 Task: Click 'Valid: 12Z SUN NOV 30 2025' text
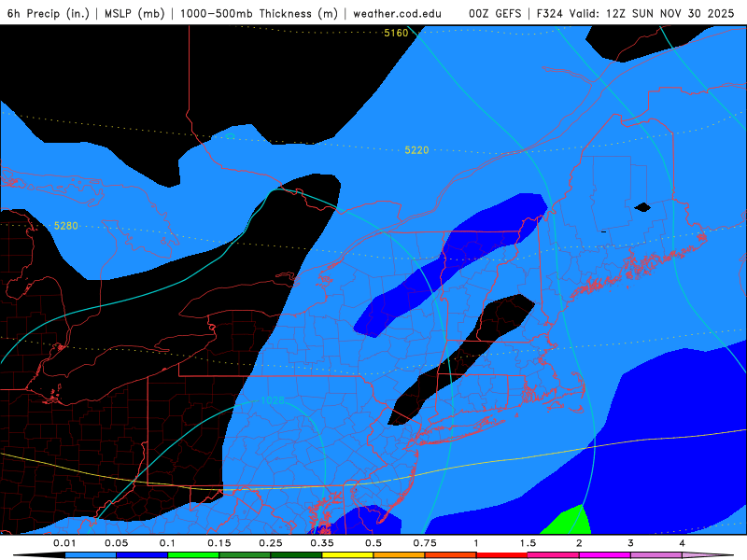pyautogui.click(x=651, y=13)
